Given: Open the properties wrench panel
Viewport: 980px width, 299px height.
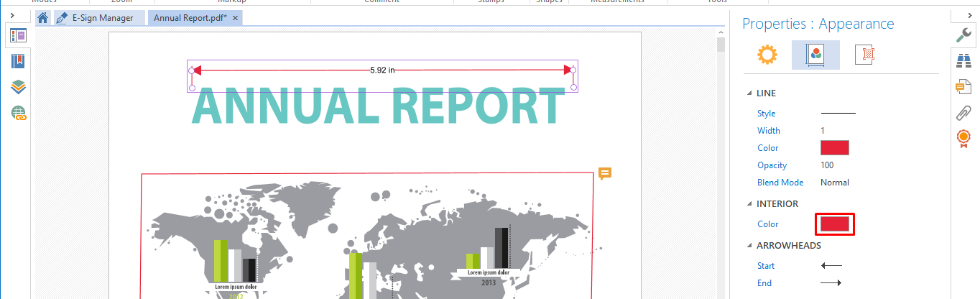Looking at the screenshot, I should 963,34.
